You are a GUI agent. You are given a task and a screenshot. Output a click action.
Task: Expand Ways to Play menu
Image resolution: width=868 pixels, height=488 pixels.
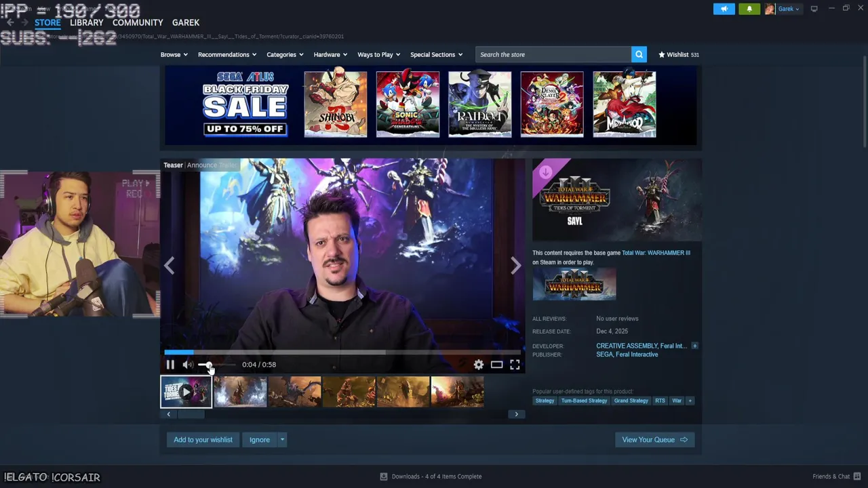pyautogui.click(x=378, y=54)
